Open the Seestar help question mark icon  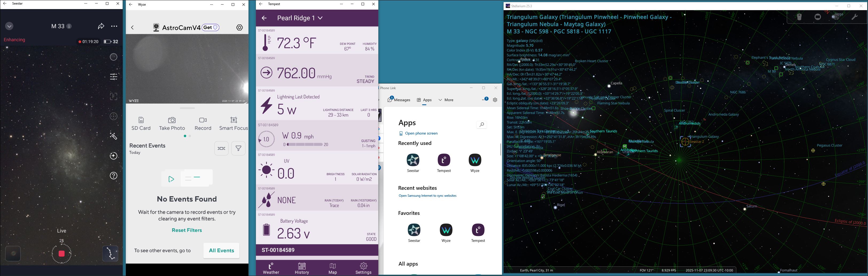(114, 176)
